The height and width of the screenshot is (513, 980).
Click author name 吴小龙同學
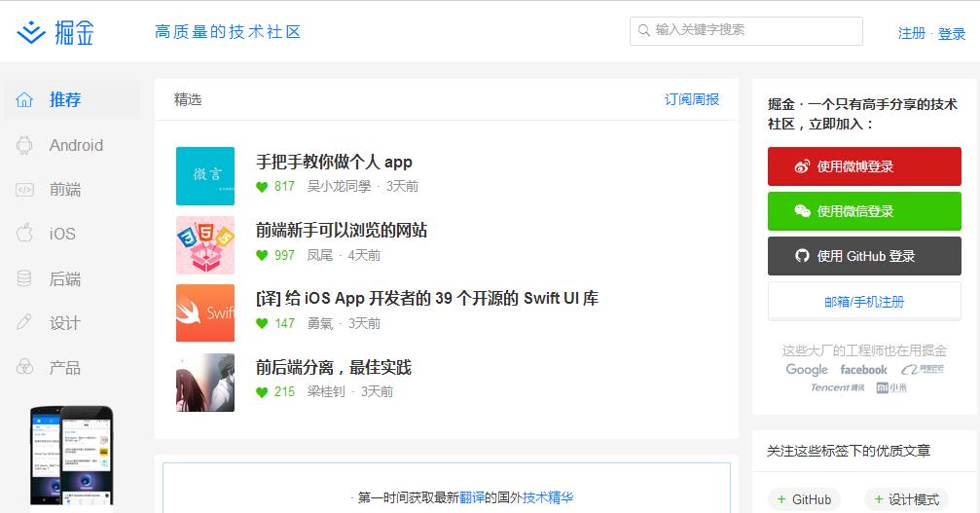tap(339, 186)
